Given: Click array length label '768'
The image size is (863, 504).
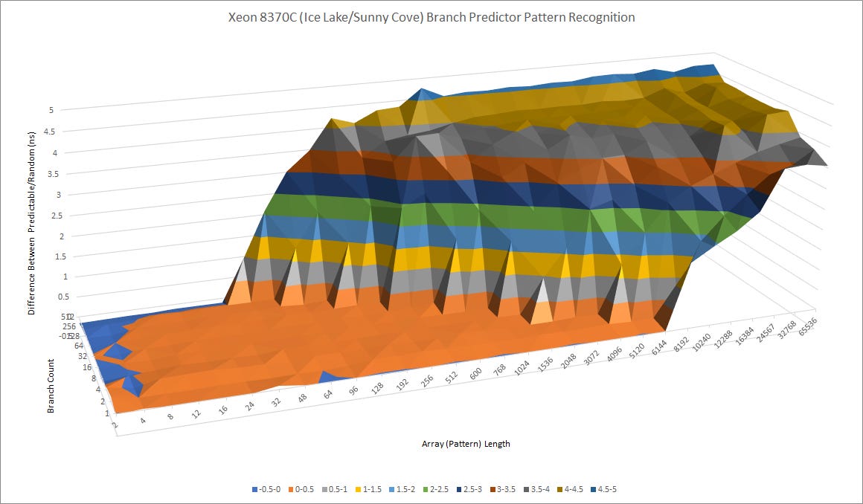Looking at the screenshot, I should point(499,370).
